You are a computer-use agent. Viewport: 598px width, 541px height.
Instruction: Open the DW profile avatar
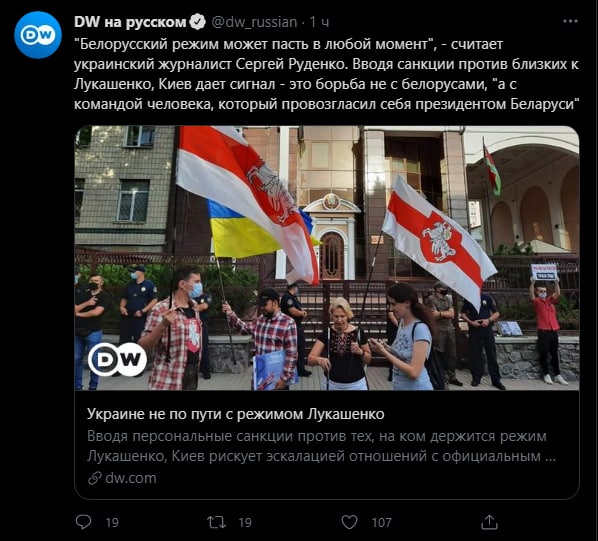pyautogui.click(x=38, y=35)
